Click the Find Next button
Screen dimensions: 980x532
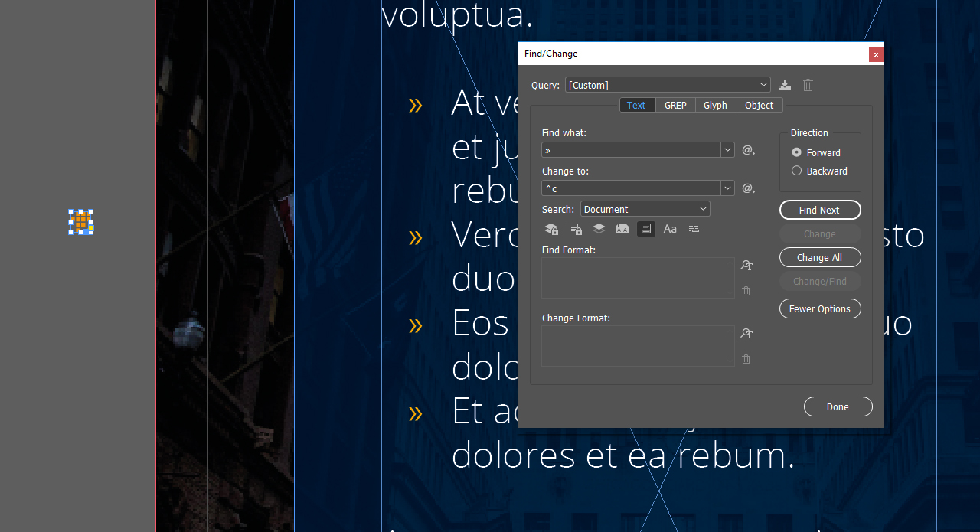click(820, 210)
